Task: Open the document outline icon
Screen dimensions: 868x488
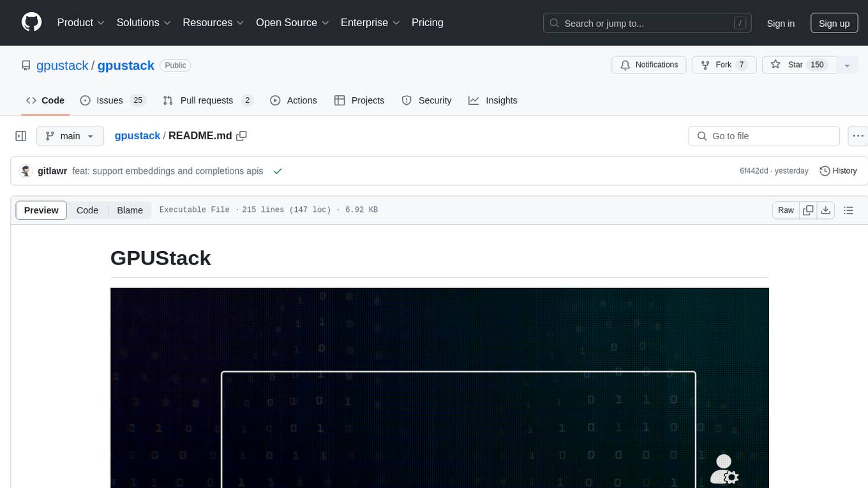Action: 848,210
